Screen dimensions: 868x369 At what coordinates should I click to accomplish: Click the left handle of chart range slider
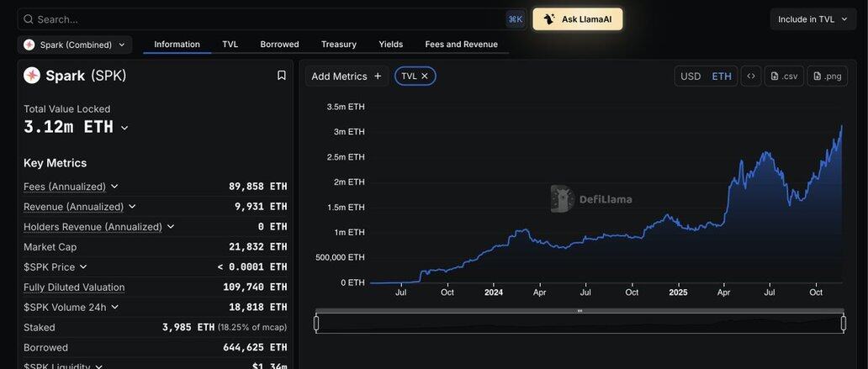coord(316,323)
